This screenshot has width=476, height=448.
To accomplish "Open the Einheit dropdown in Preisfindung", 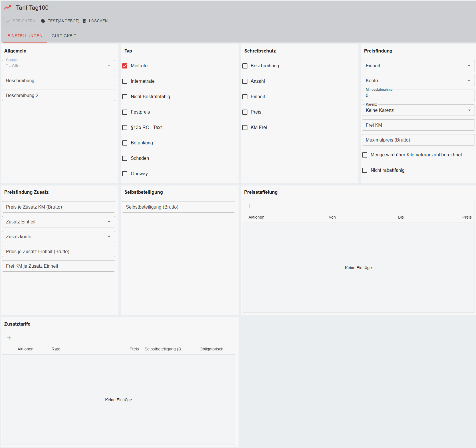I will 418,66.
